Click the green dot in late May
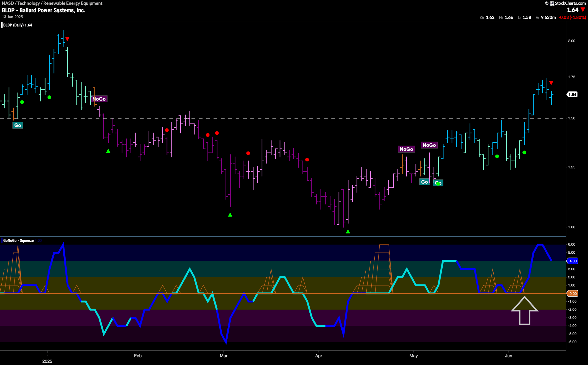The width and height of the screenshot is (588, 365). pos(497,156)
